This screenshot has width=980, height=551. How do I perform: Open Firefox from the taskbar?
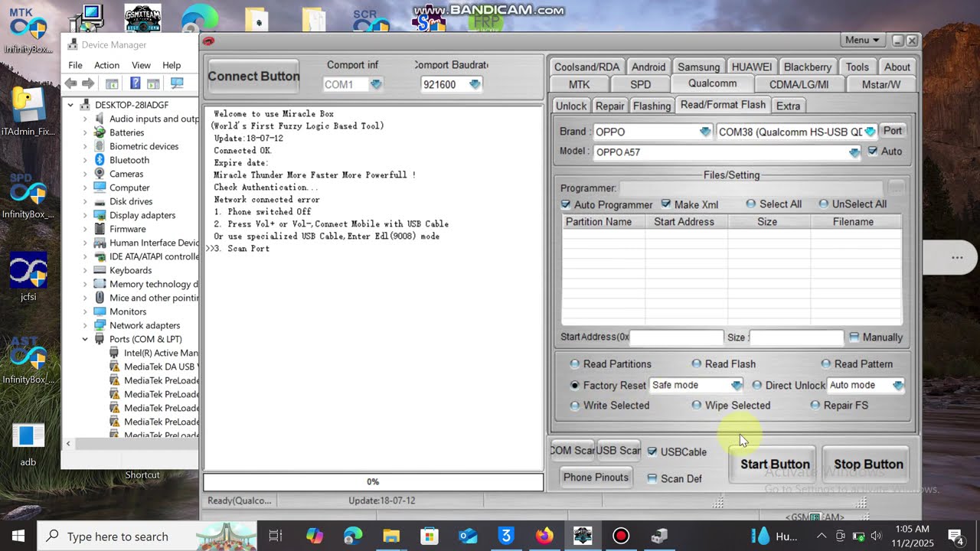pos(544,536)
